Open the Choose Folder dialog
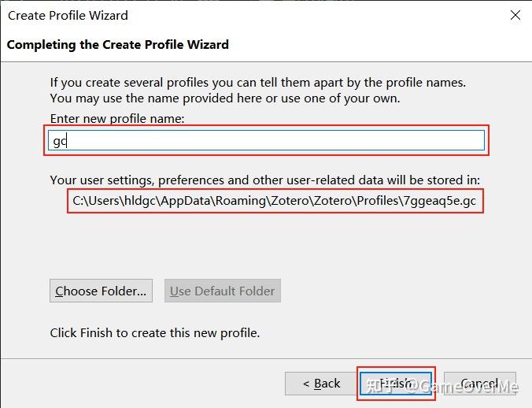Viewport: 532px width, 408px height. [101, 291]
